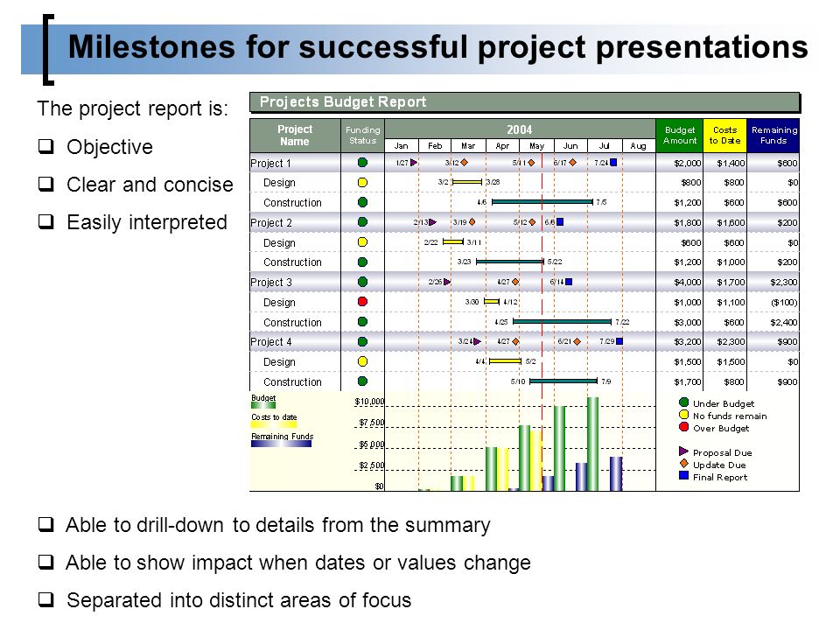Viewport: 840px width, 630px height.
Task: Select Project 1 Design bar 3/2 to 3/28
Action: tap(467, 182)
